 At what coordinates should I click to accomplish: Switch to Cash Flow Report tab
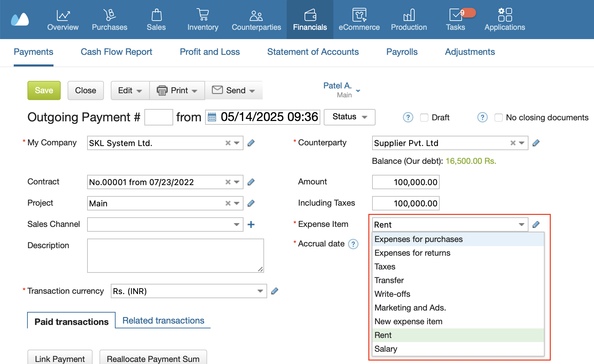(116, 52)
